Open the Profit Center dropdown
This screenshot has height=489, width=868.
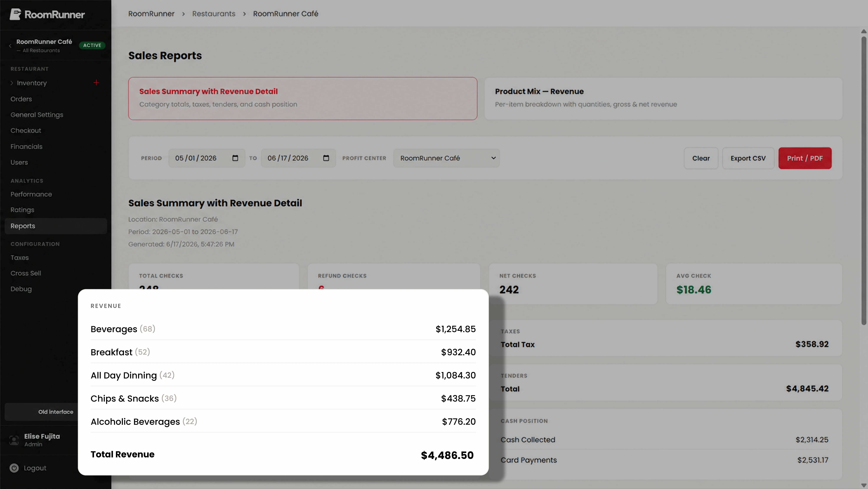(446, 158)
